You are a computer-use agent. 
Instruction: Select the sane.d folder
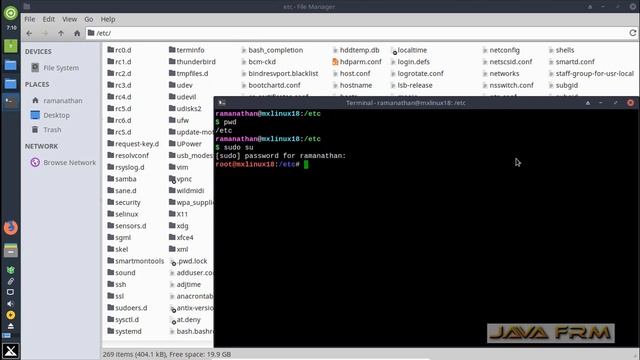[122, 191]
